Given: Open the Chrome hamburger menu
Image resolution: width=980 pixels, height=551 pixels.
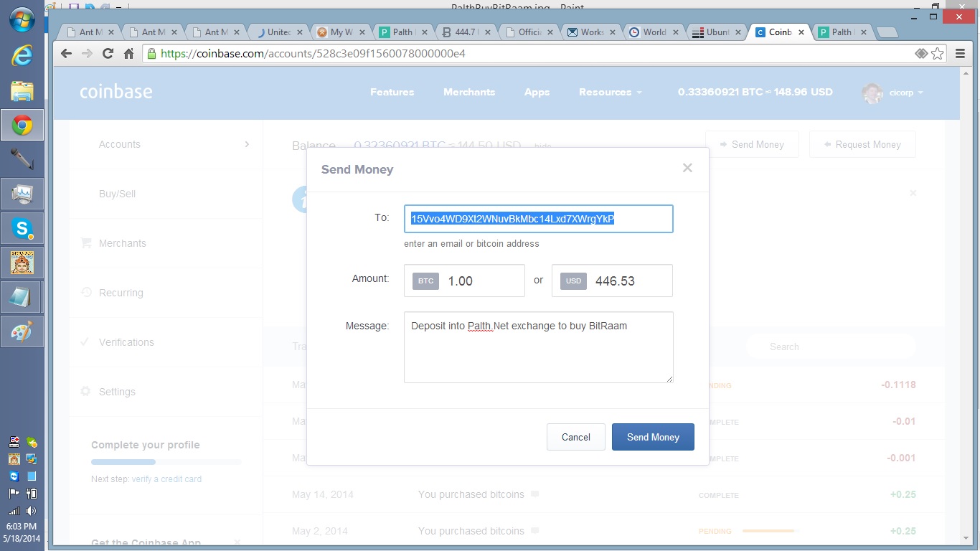Looking at the screenshot, I should tap(960, 53).
